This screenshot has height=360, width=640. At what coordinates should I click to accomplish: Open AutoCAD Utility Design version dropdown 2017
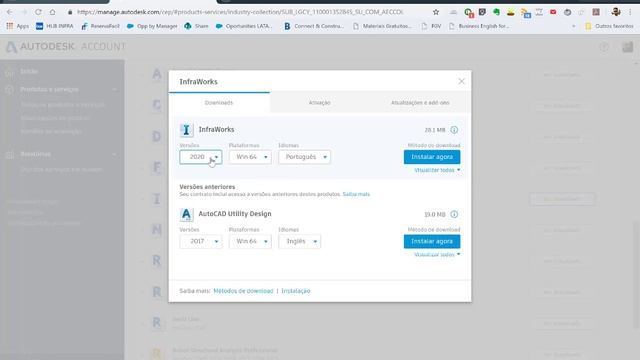201,241
